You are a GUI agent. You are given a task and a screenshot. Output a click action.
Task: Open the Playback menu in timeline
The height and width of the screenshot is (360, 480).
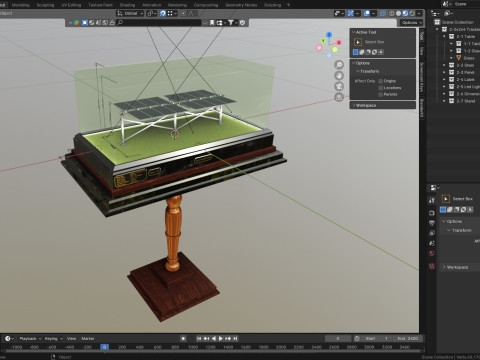[x=30, y=338]
